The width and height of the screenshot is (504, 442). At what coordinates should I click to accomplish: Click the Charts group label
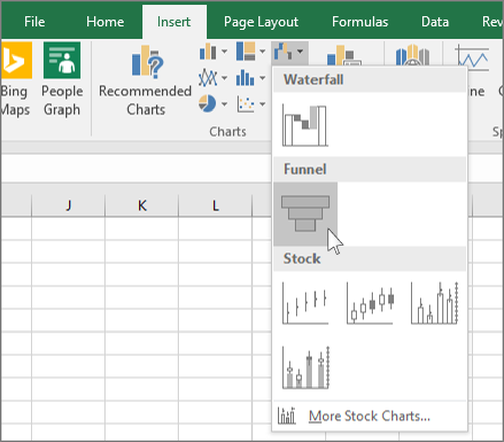(228, 132)
